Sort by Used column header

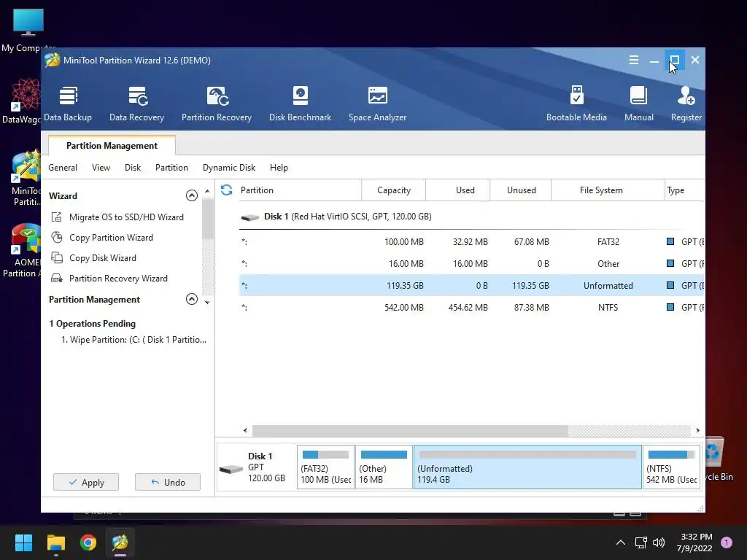click(x=458, y=190)
